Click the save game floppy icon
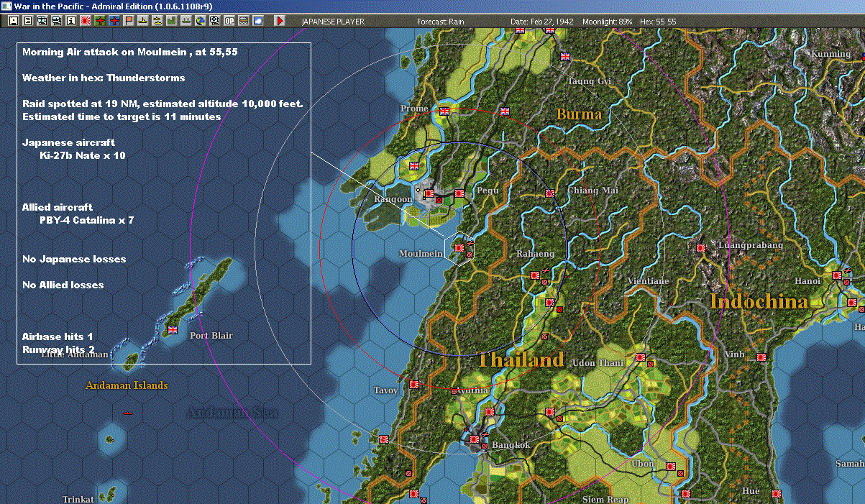The image size is (865, 504). [13, 21]
